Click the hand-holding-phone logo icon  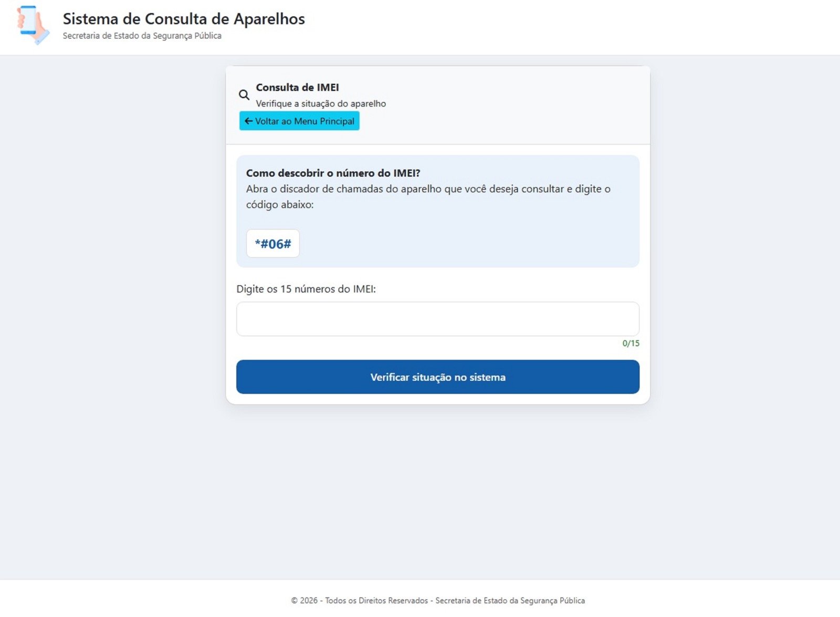33,25
